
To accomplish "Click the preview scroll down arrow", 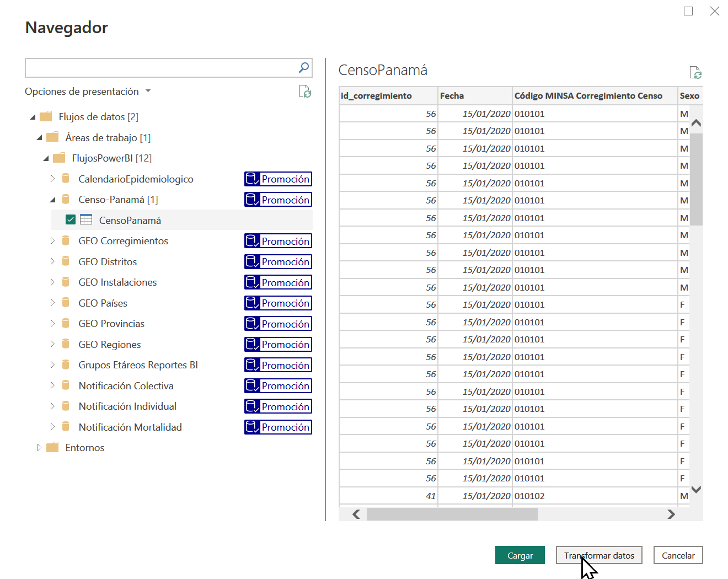I will [x=696, y=489].
